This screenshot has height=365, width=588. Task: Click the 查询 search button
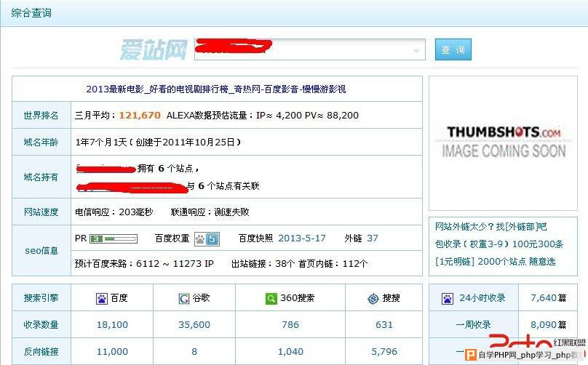453,49
